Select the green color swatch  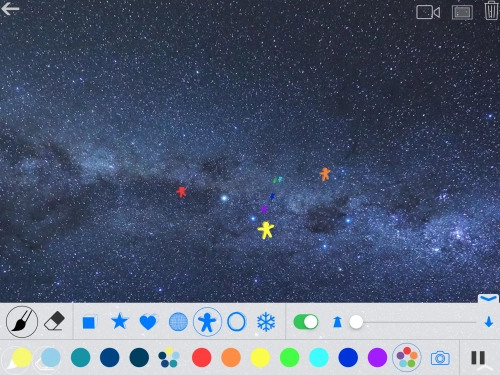pos(289,358)
